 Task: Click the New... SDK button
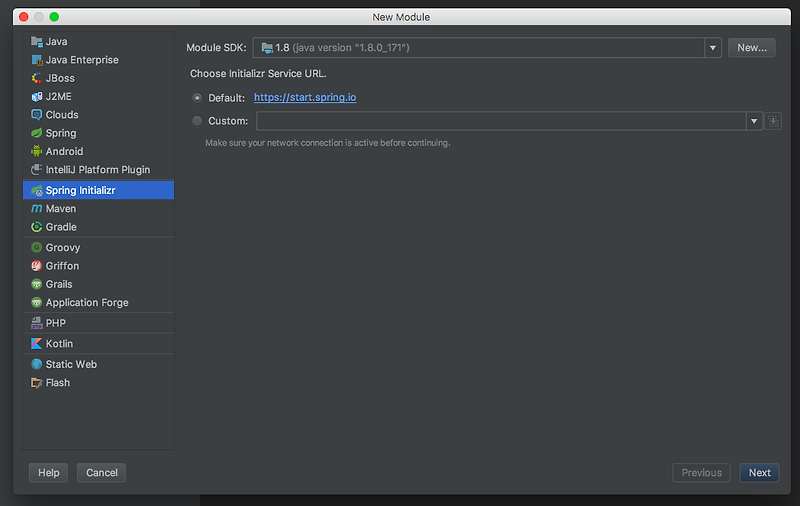(x=752, y=48)
